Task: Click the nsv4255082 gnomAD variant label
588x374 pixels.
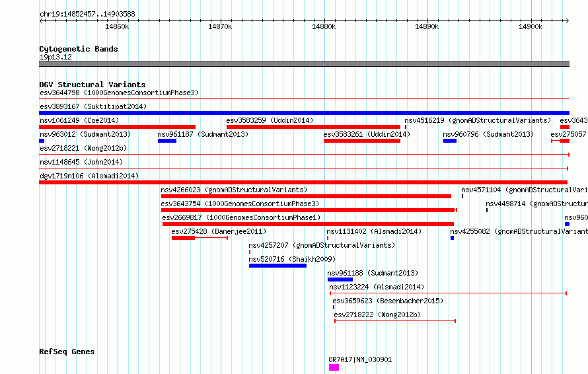Action: tap(519, 231)
